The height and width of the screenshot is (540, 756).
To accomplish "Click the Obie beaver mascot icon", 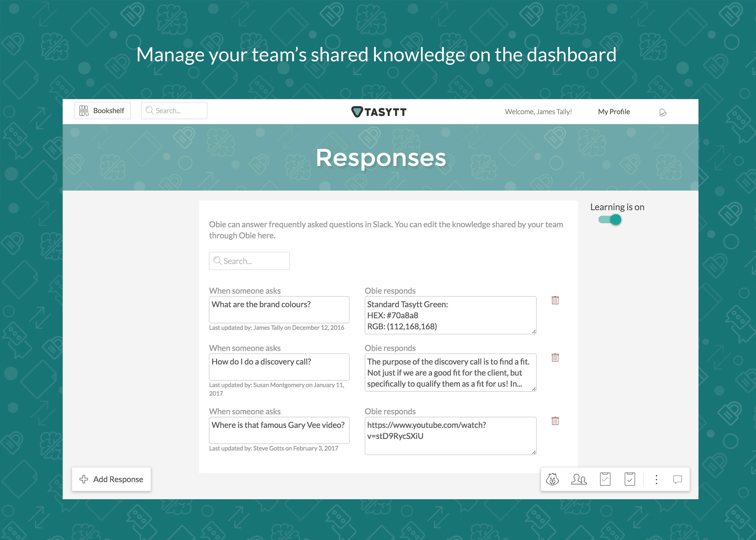I will 552,479.
